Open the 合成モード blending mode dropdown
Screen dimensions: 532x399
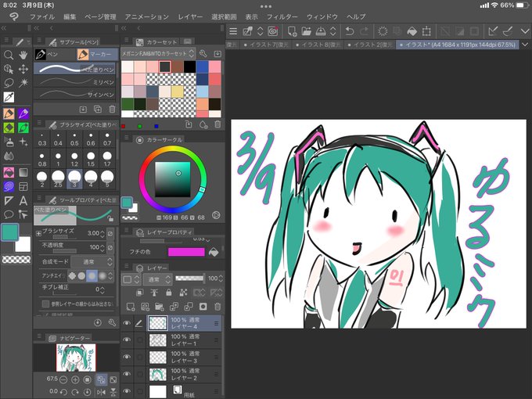(92, 261)
